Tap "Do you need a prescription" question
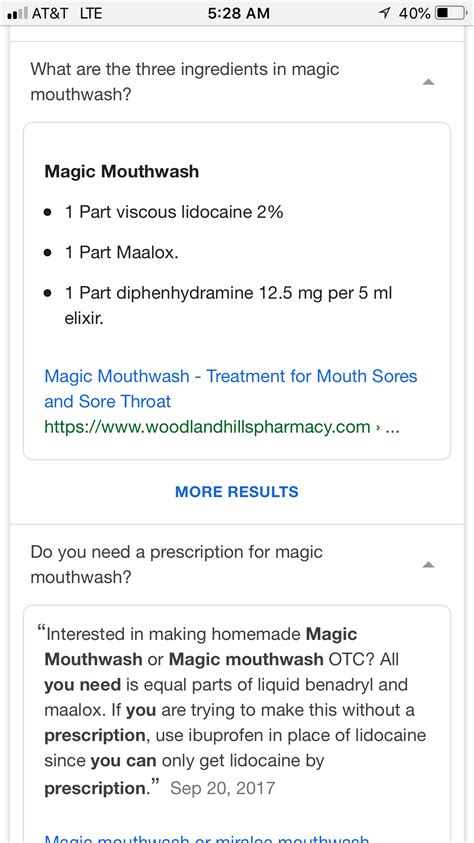 pos(176,565)
